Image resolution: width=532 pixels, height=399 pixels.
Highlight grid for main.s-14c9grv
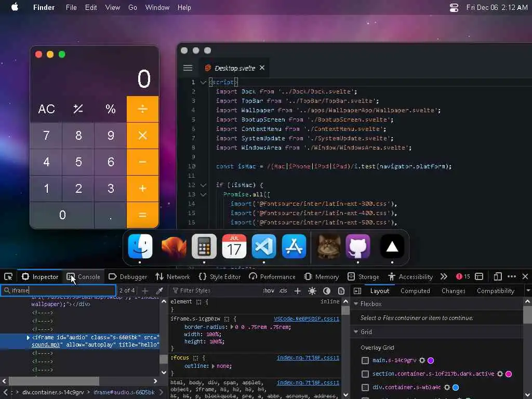(x=422, y=361)
